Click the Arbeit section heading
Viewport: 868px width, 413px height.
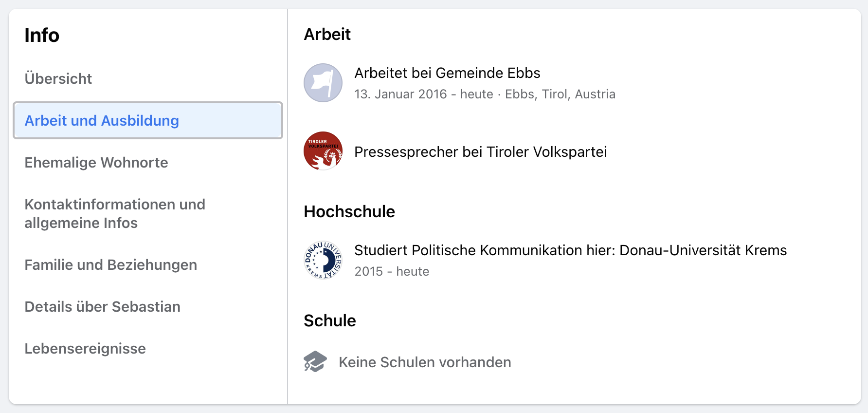(327, 35)
